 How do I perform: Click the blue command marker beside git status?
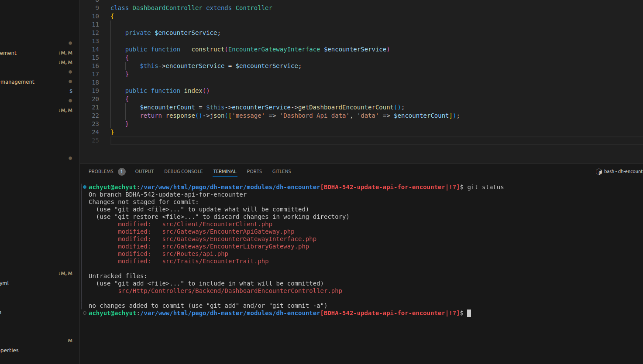tap(85, 187)
